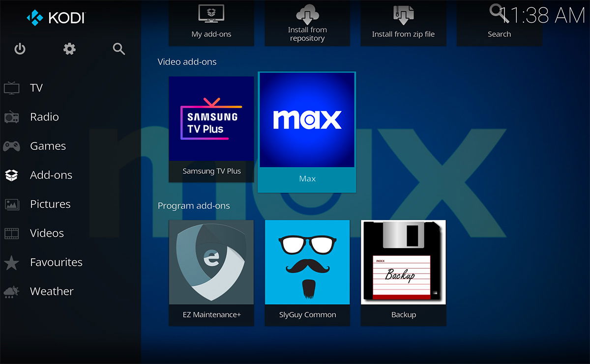Open Favourites from the sidebar
This screenshot has height=364, width=590.
(x=56, y=262)
